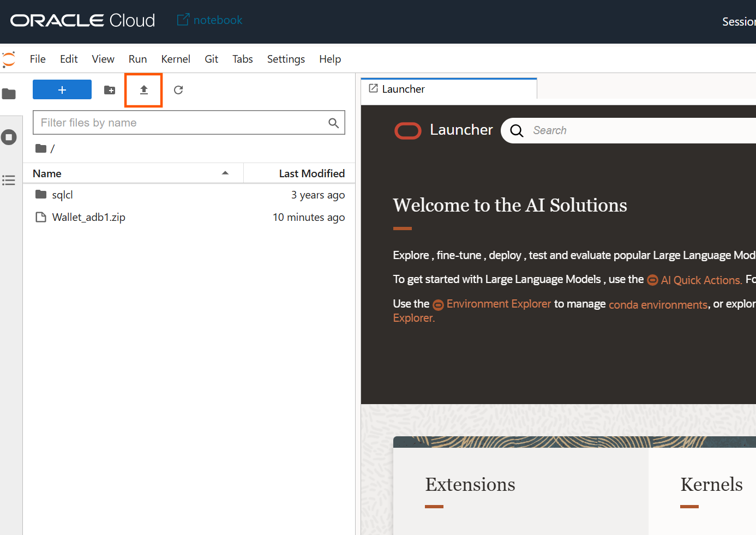This screenshot has width=756, height=535.
Task: Open the Table of Contents sidebar icon
Action: click(9, 180)
